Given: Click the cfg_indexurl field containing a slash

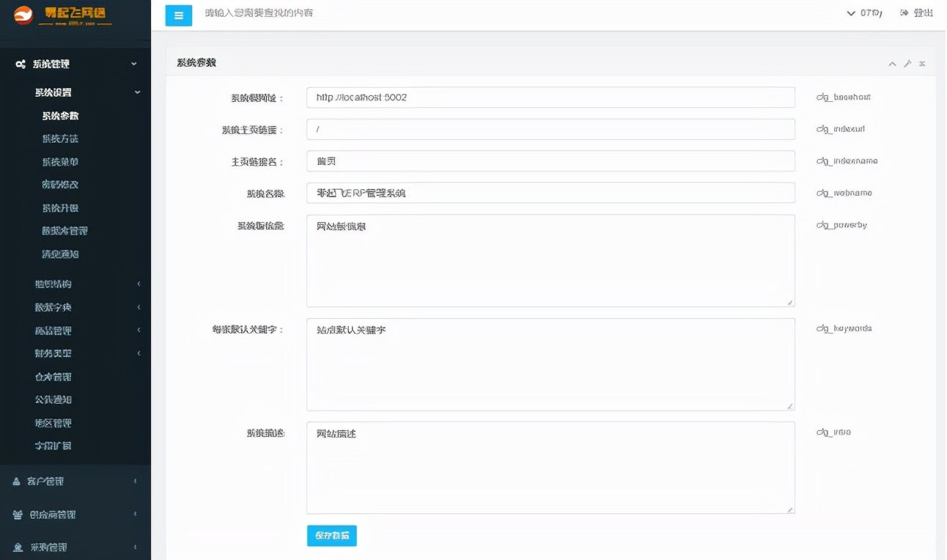Looking at the screenshot, I should [x=550, y=129].
